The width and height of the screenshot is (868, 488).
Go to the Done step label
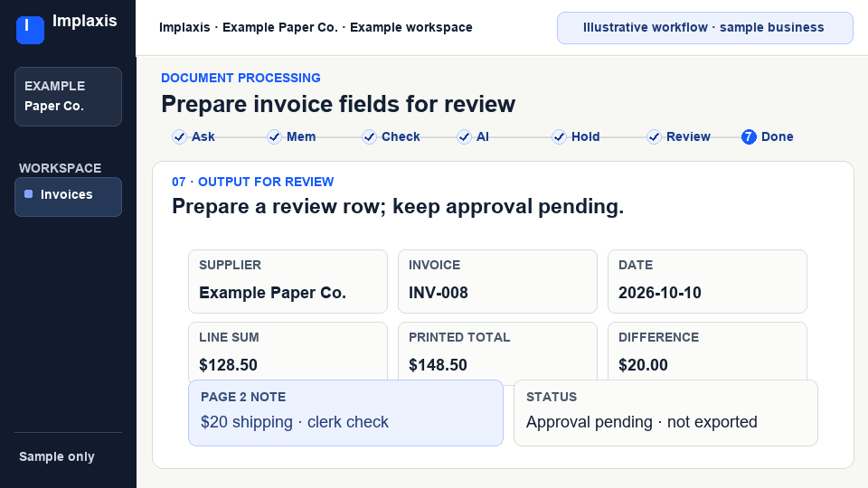tap(778, 136)
